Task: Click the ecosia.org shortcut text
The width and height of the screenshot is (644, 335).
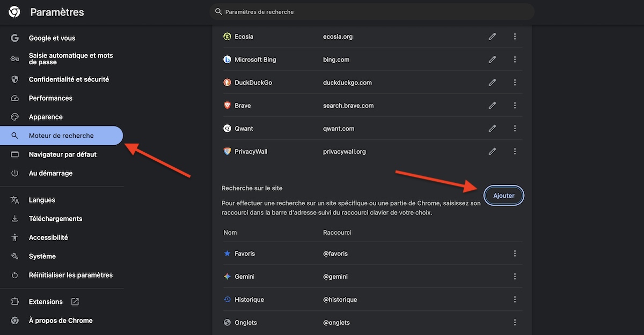Action: pos(338,36)
